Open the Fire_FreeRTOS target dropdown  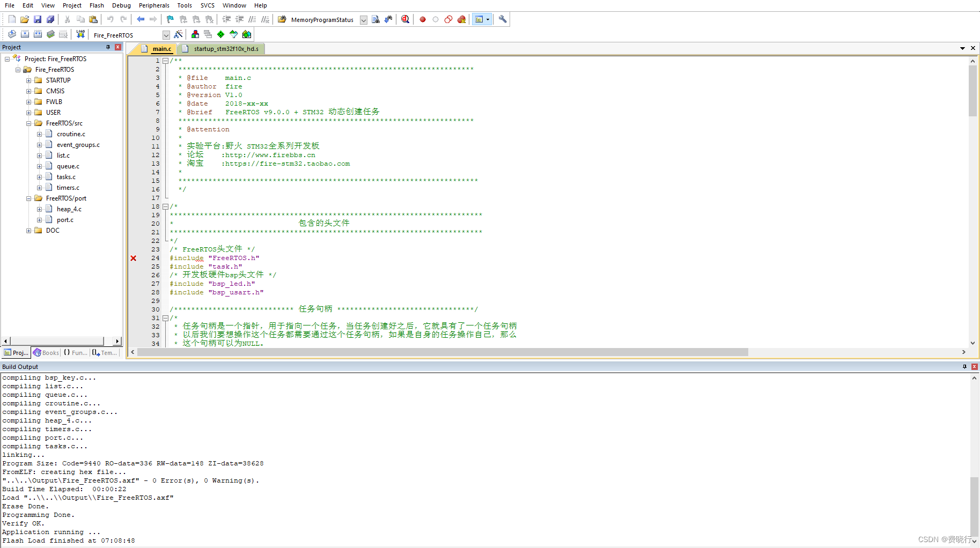[x=166, y=35]
